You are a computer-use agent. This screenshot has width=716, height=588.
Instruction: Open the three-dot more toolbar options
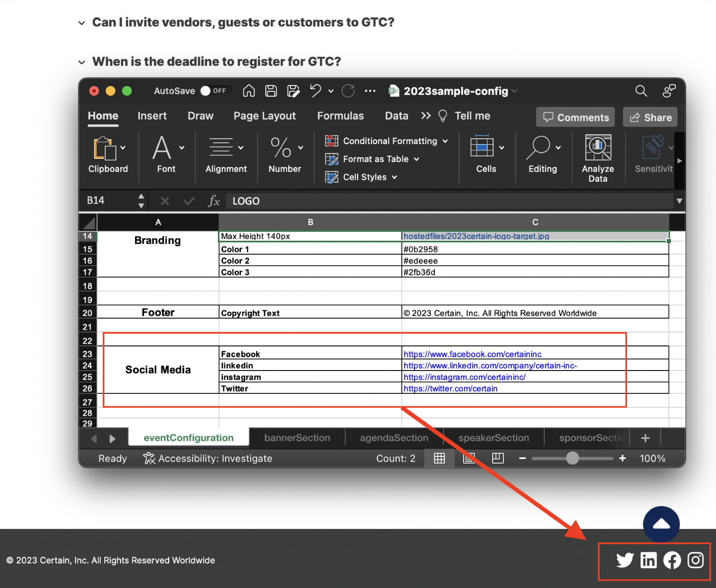(370, 91)
